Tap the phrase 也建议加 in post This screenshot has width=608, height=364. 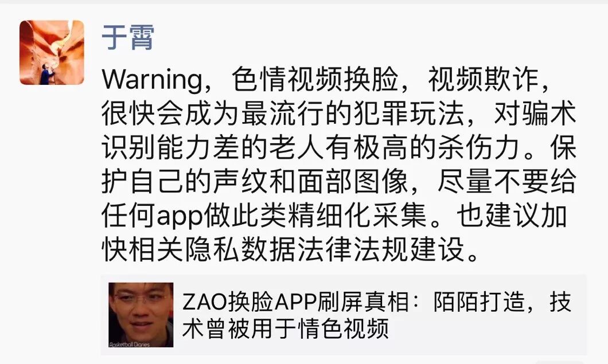pyautogui.click(x=512, y=215)
